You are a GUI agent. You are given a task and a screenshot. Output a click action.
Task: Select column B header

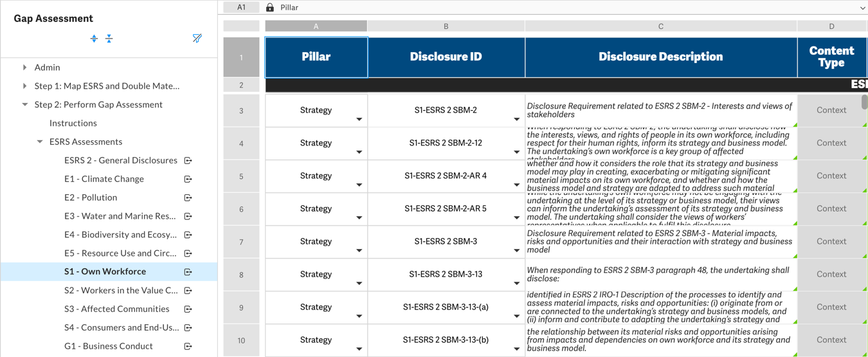tap(446, 26)
